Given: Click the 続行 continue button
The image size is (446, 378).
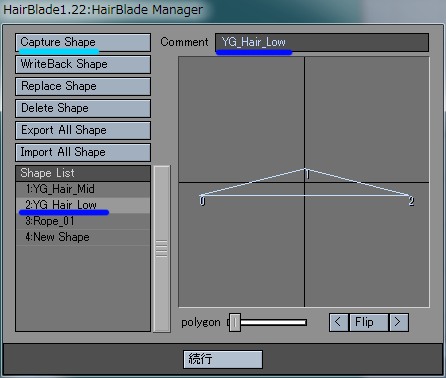Looking at the screenshot, I should click(x=223, y=359).
